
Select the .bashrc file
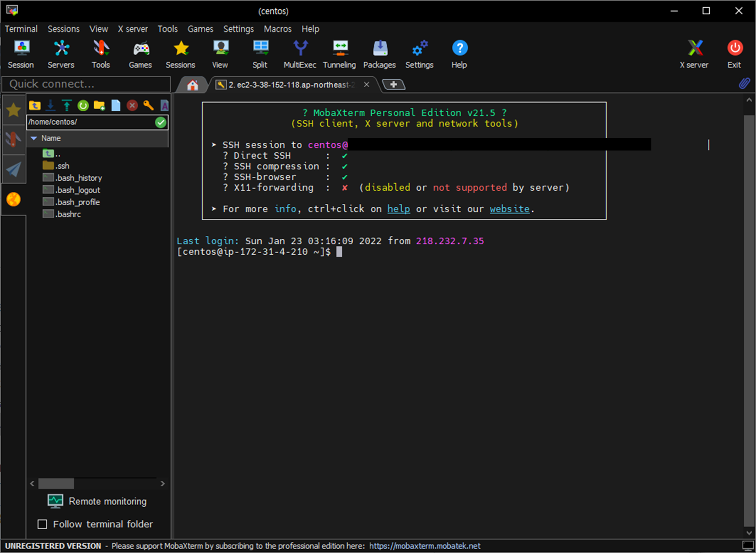pyautogui.click(x=62, y=214)
